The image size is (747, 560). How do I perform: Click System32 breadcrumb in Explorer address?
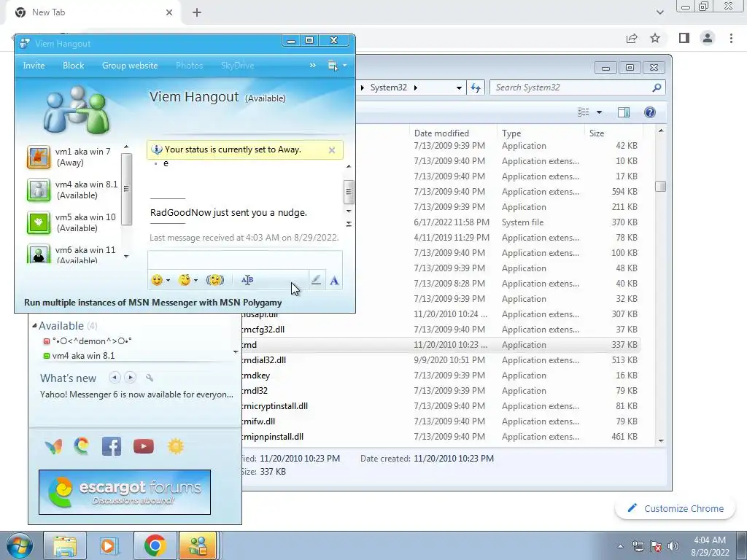click(x=388, y=87)
